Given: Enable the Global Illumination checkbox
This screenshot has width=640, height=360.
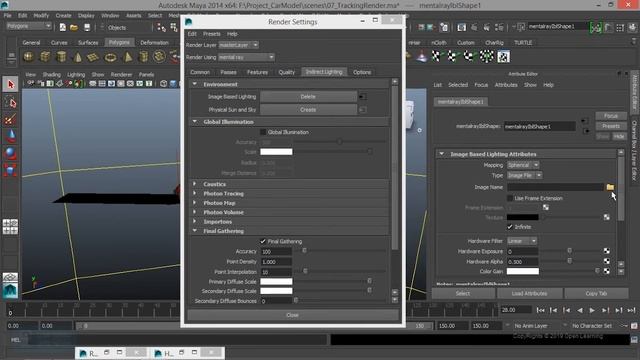Looking at the screenshot, I should pos(263,132).
